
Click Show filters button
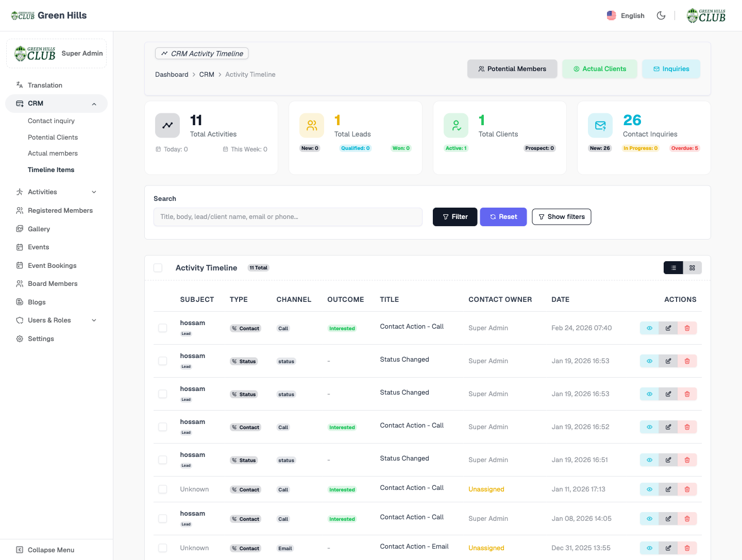tap(562, 217)
